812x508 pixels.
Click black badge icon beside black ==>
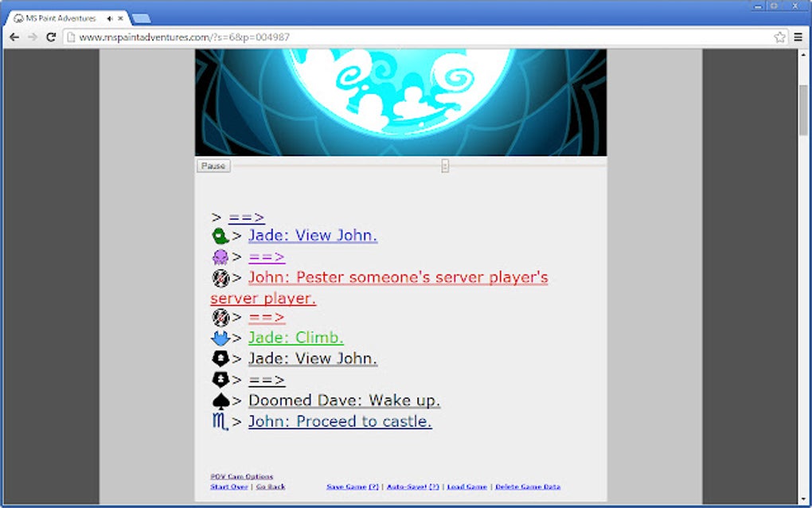click(221, 380)
